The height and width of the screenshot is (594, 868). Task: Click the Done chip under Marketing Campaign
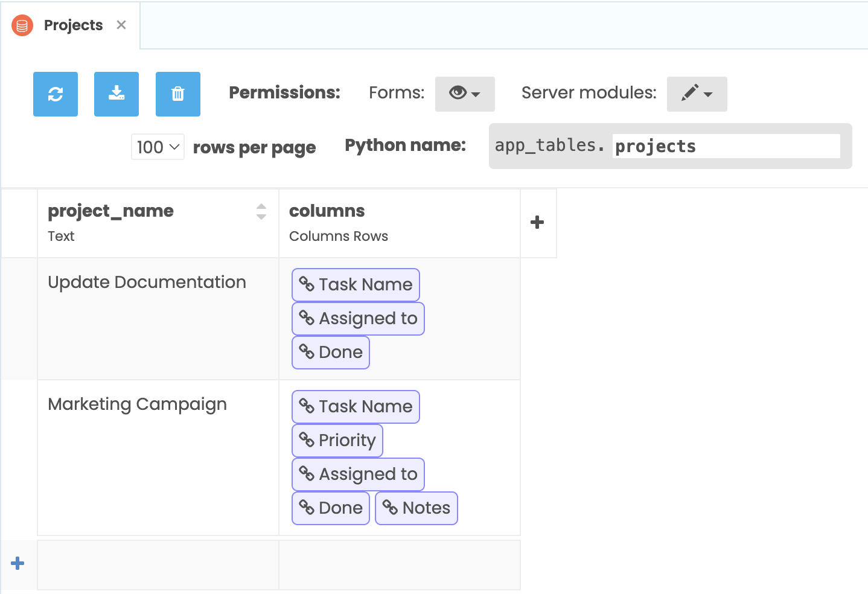[331, 508]
